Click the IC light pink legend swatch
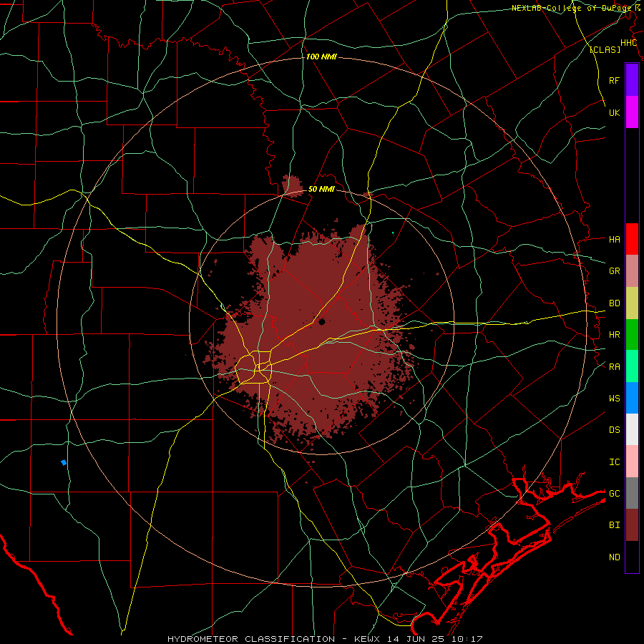The image size is (644, 644). click(632, 462)
